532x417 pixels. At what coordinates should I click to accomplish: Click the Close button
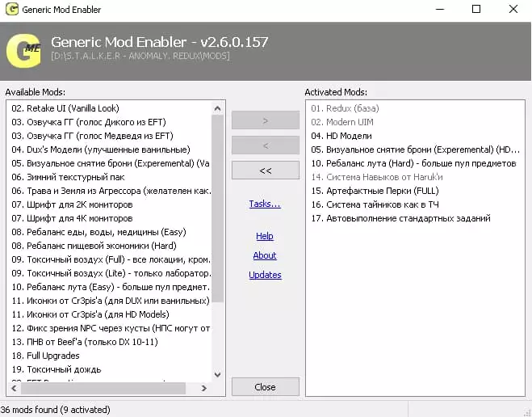[x=266, y=387]
